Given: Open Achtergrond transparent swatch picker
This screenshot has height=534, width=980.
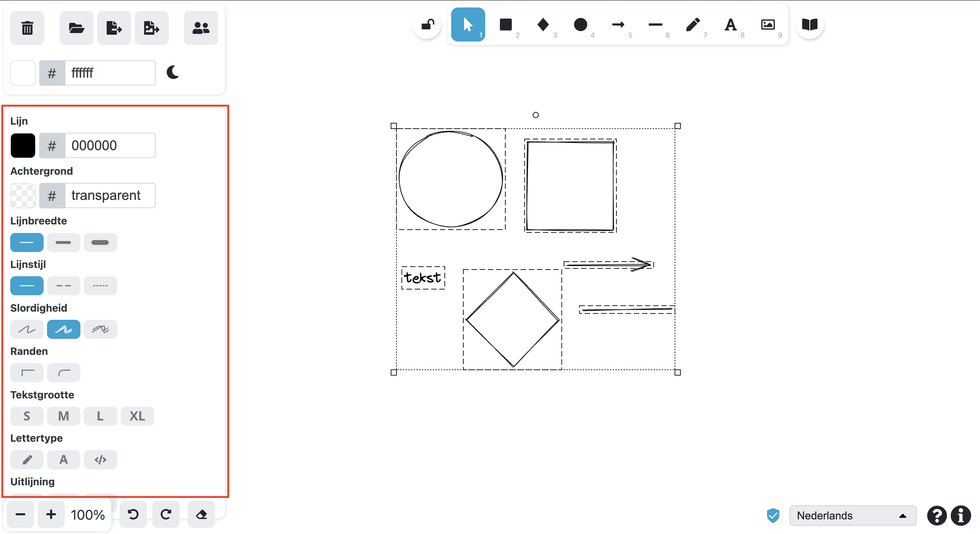Looking at the screenshot, I should (23, 195).
